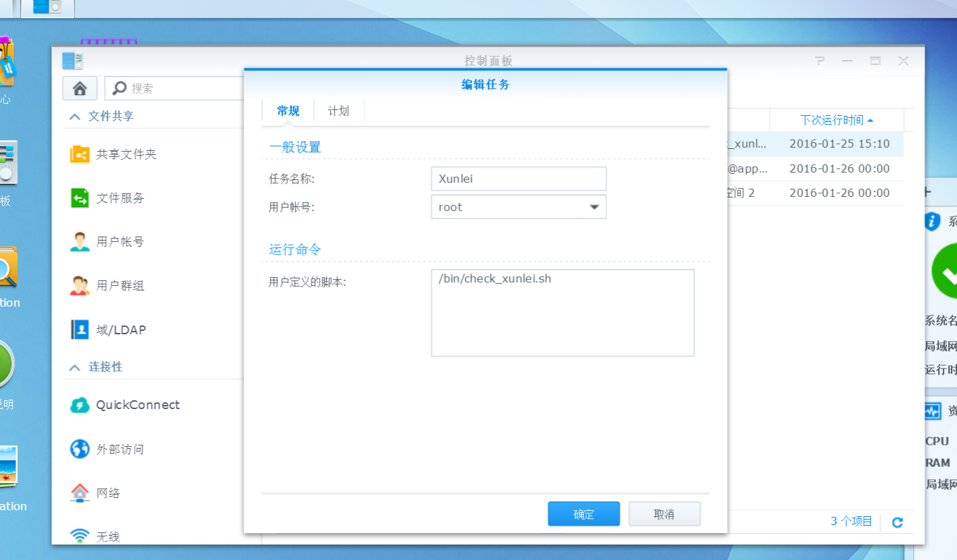This screenshot has height=560, width=957.
Task: Open User account (用户帐号) icon
Action: 80,242
